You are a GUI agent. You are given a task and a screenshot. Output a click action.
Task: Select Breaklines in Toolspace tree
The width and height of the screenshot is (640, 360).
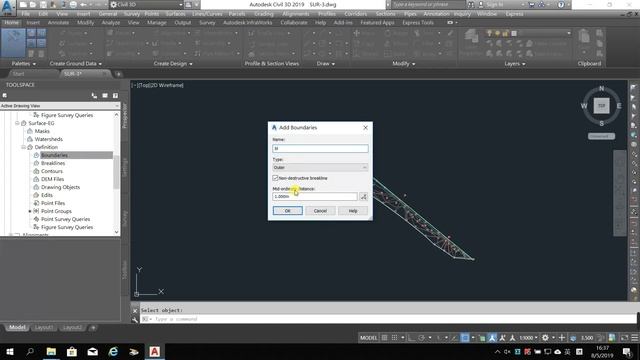53,163
